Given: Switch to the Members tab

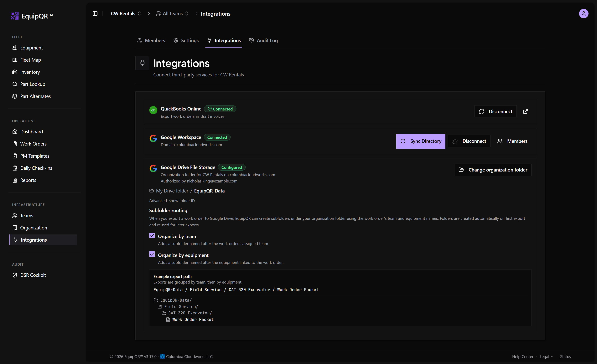Looking at the screenshot, I should (151, 40).
